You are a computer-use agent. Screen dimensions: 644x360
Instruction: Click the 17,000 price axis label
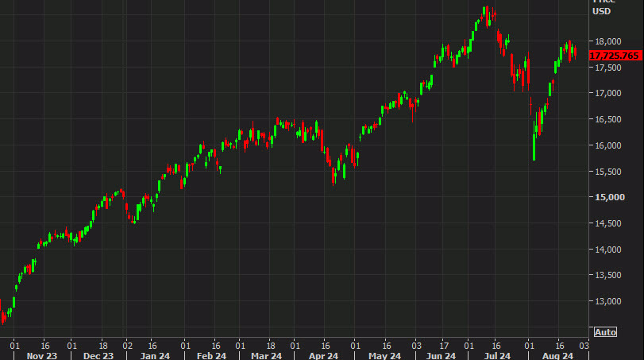pos(607,93)
